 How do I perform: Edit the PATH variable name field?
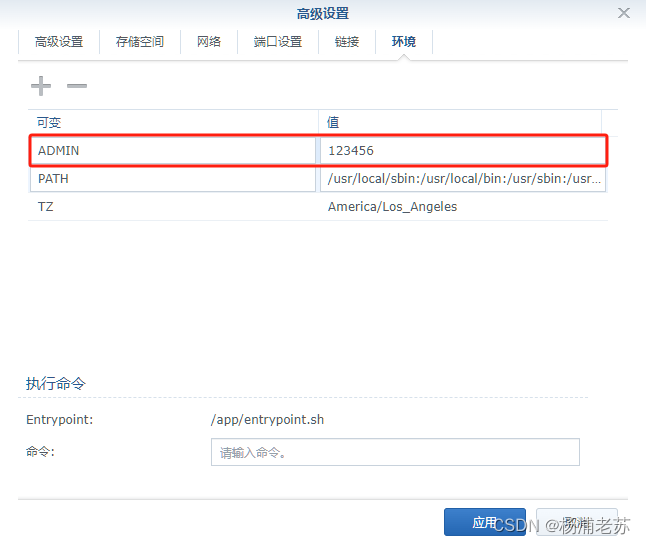tap(173, 178)
